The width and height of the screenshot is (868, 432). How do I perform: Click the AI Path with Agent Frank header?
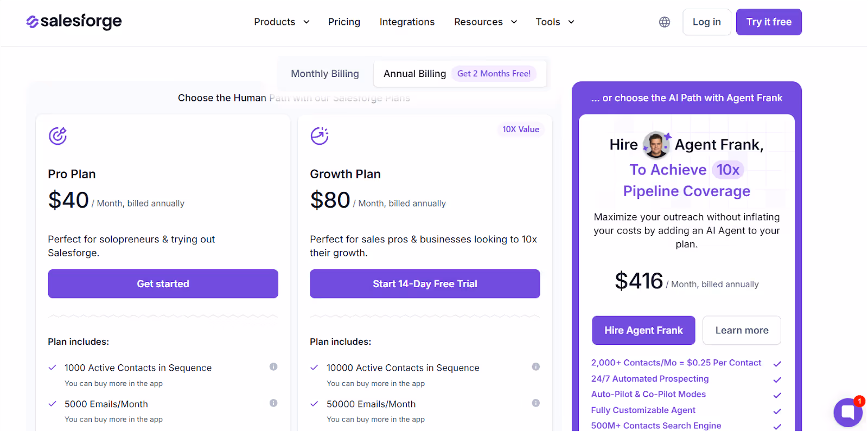687,98
